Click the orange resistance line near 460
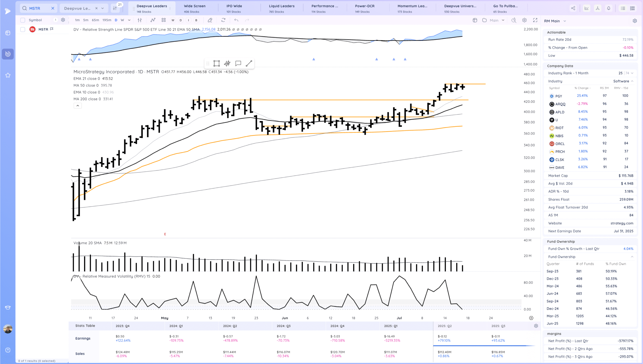Screen dimensions: 643x364 [x=475, y=84]
